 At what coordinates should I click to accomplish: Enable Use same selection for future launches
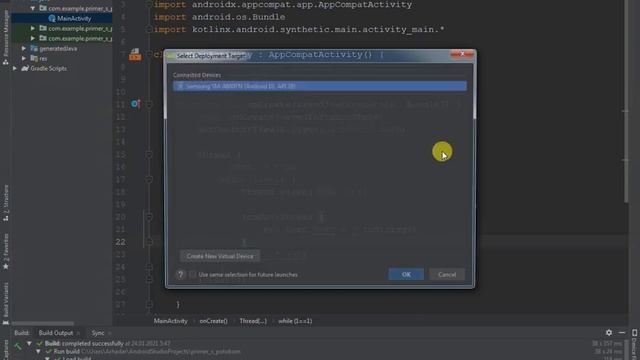pyautogui.click(x=193, y=274)
